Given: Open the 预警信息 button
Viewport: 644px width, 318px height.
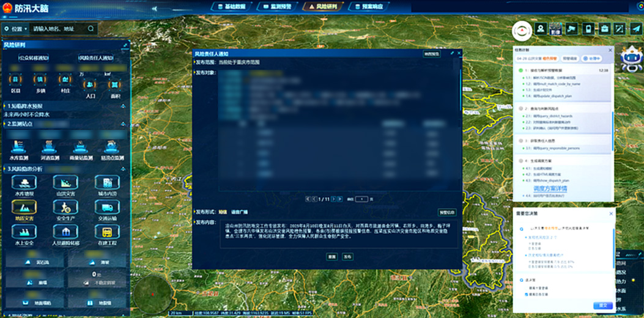Looking at the screenshot, I should [447, 212].
